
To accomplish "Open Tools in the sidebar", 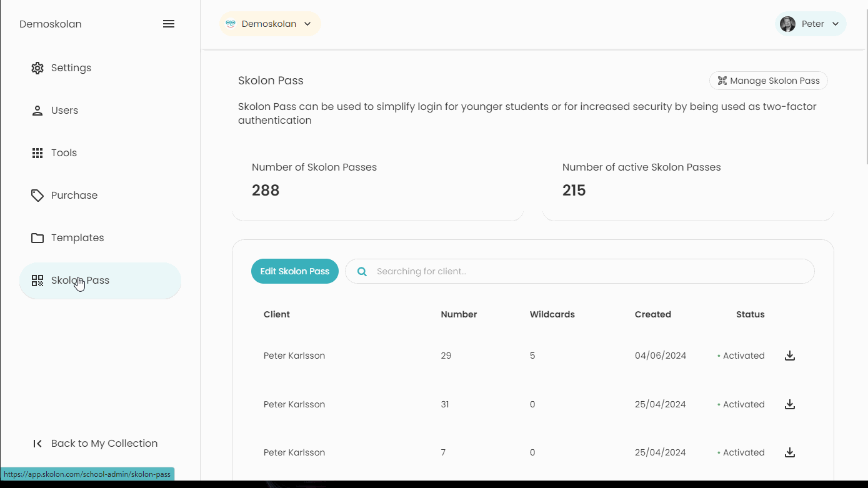I will pos(100,153).
